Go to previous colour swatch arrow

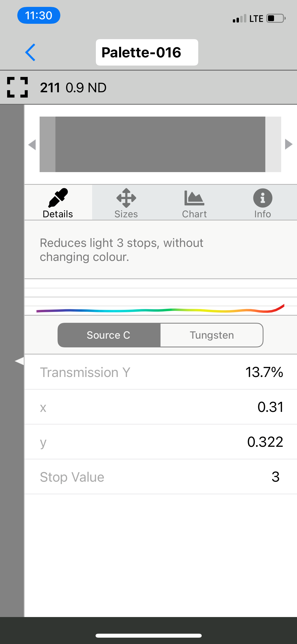click(32, 145)
